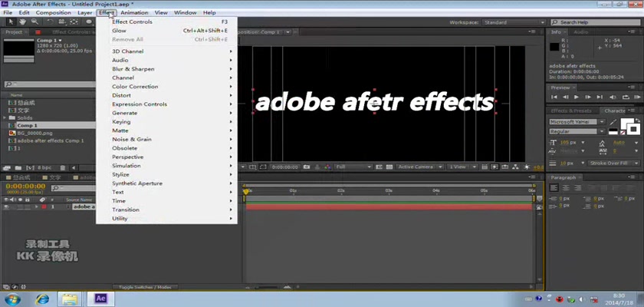Create a new composition from Project panel
Screen dimensions: 644x307
[x=30, y=167]
